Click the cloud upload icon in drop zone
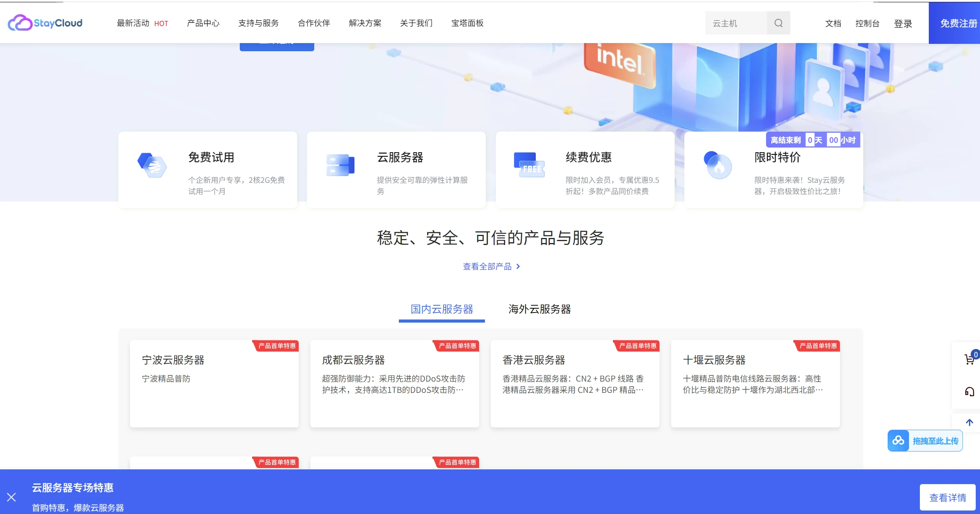This screenshot has height=514, width=980. [899, 440]
